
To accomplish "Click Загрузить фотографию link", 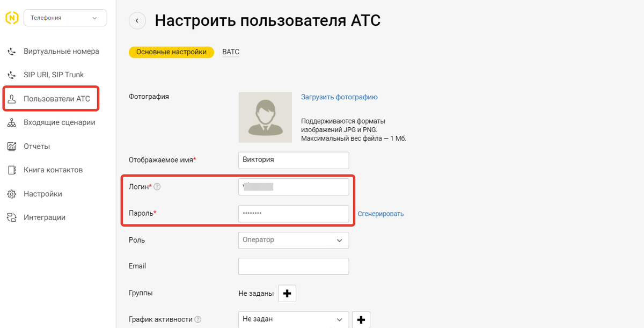I will 339,97.
